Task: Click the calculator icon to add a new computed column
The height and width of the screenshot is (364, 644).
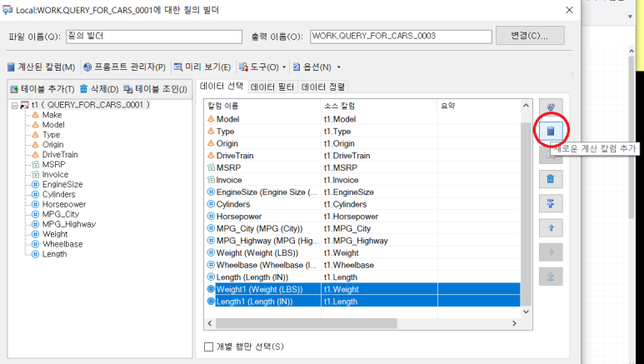Action: [x=551, y=131]
